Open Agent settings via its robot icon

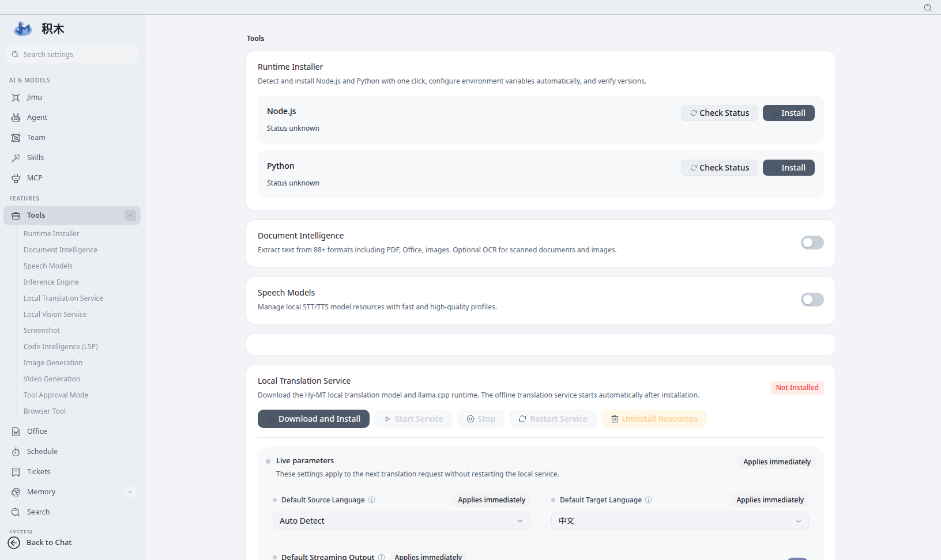point(16,118)
